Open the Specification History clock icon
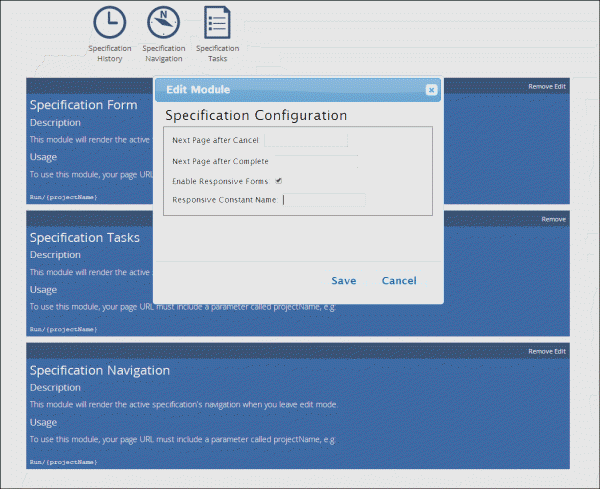The image size is (600, 489). click(109, 22)
